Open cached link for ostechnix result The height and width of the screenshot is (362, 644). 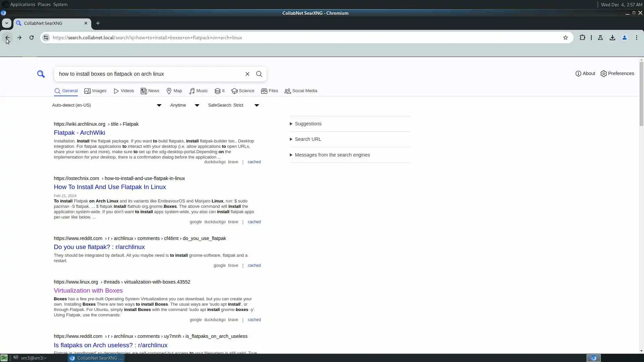(x=254, y=222)
